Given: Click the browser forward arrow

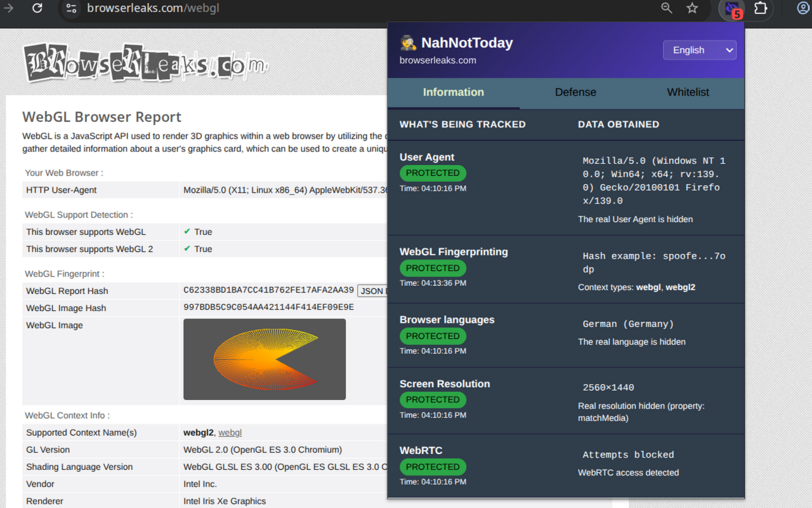Looking at the screenshot, I should (x=9, y=8).
